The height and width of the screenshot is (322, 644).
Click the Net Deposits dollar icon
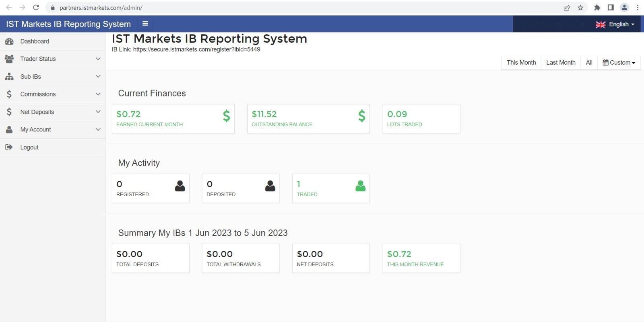click(x=9, y=112)
